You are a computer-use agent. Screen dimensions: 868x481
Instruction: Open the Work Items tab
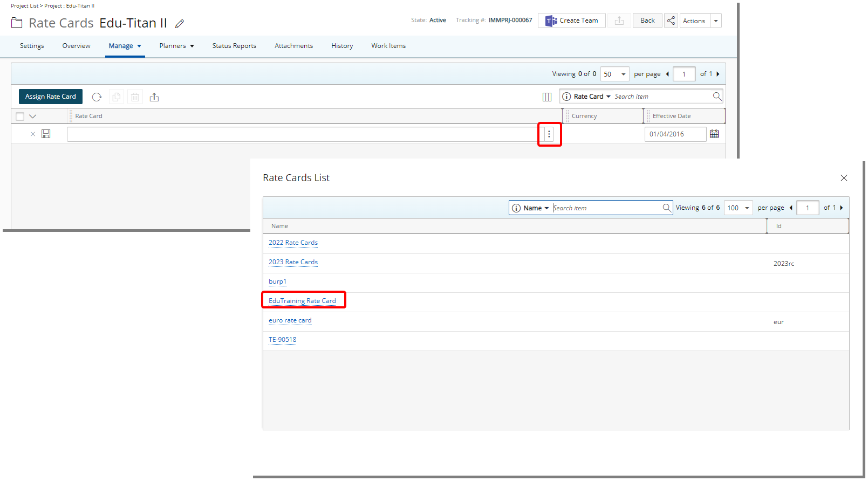[388, 46]
